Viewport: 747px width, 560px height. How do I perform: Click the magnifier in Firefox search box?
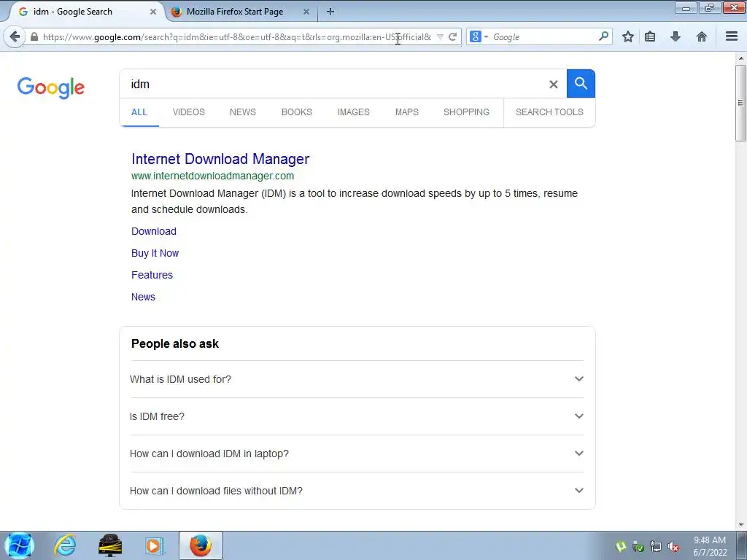coord(603,36)
